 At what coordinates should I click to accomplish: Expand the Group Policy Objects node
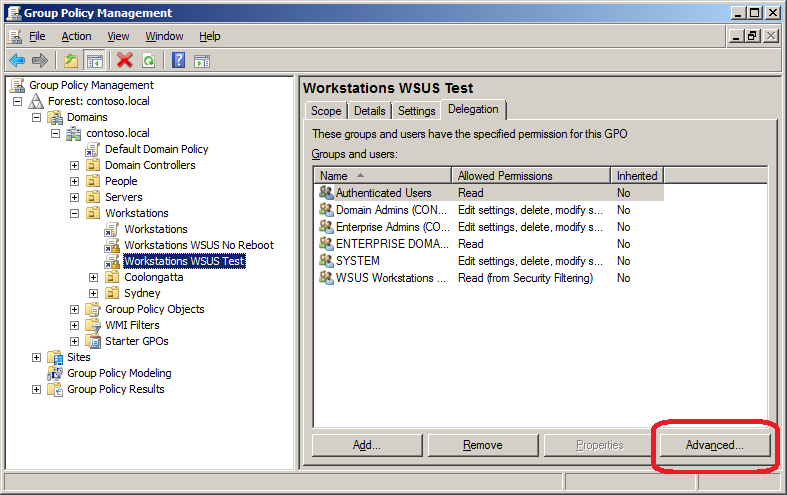click(75, 309)
